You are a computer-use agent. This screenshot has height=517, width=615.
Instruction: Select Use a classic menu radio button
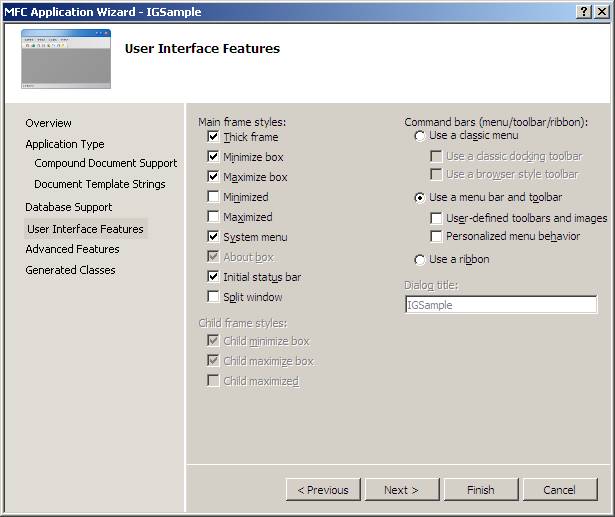click(x=420, y=136)
